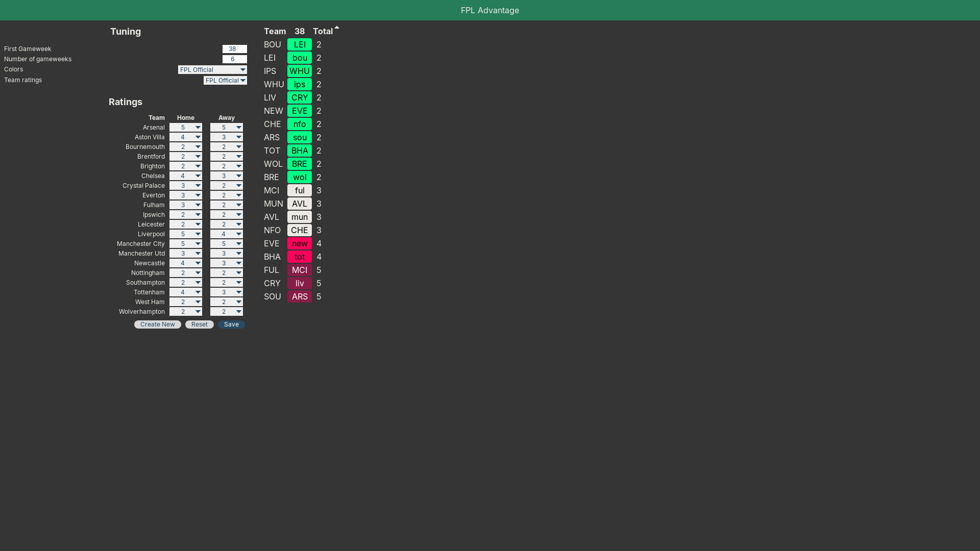Open Manchester City home rating dropdown
The width and height of the screenshot is (980, 551).
tap(186, 244)
